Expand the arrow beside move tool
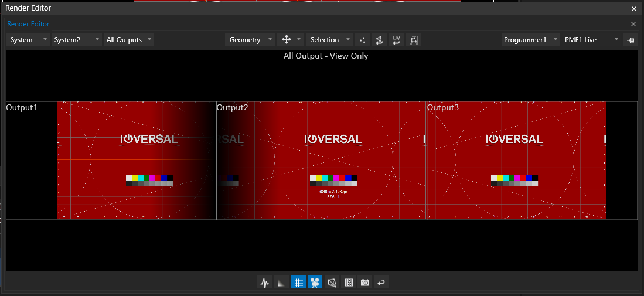The image size is (644, 296). point(299,40)
